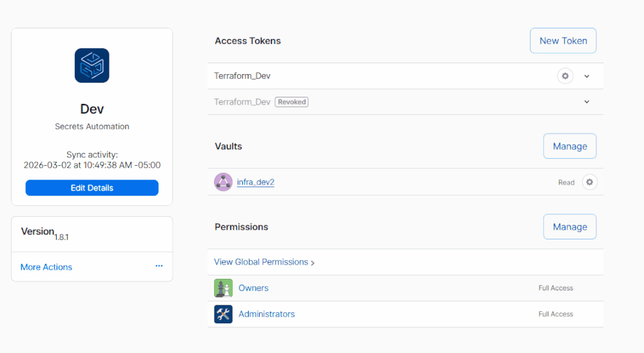644x353 pixels.
Task: Click the Administrators group tools icon
Action: point(223,314)
